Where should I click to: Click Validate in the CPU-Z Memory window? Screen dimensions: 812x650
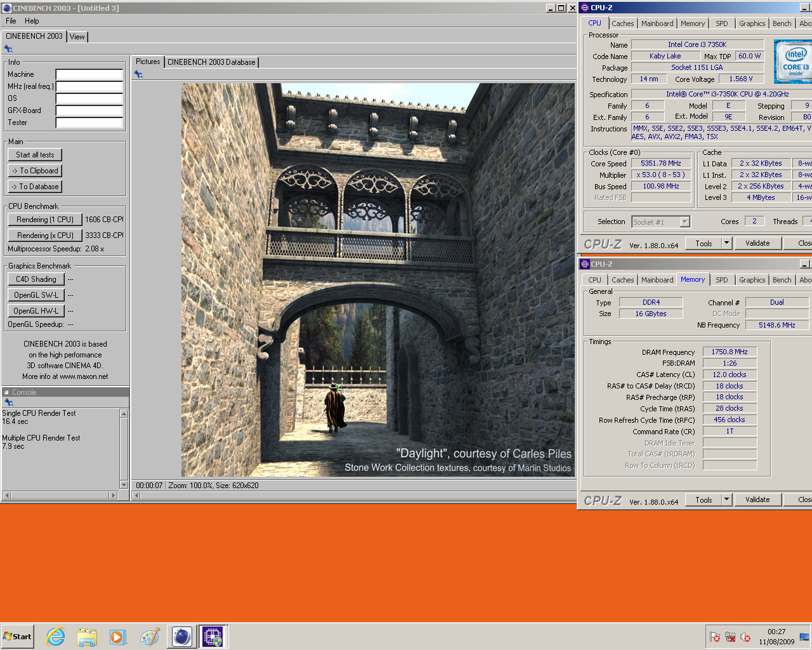757,500
